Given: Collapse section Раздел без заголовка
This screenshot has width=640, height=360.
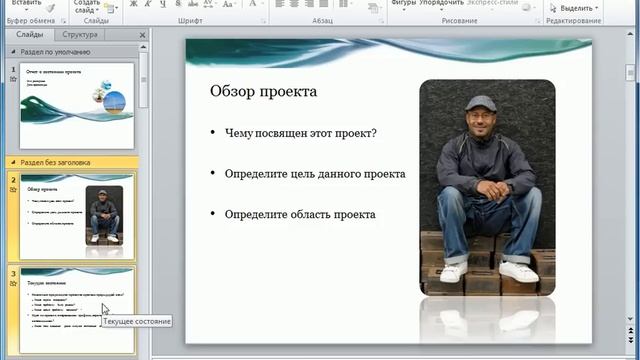Looking at the screenshot, I should tap(13, 162).
